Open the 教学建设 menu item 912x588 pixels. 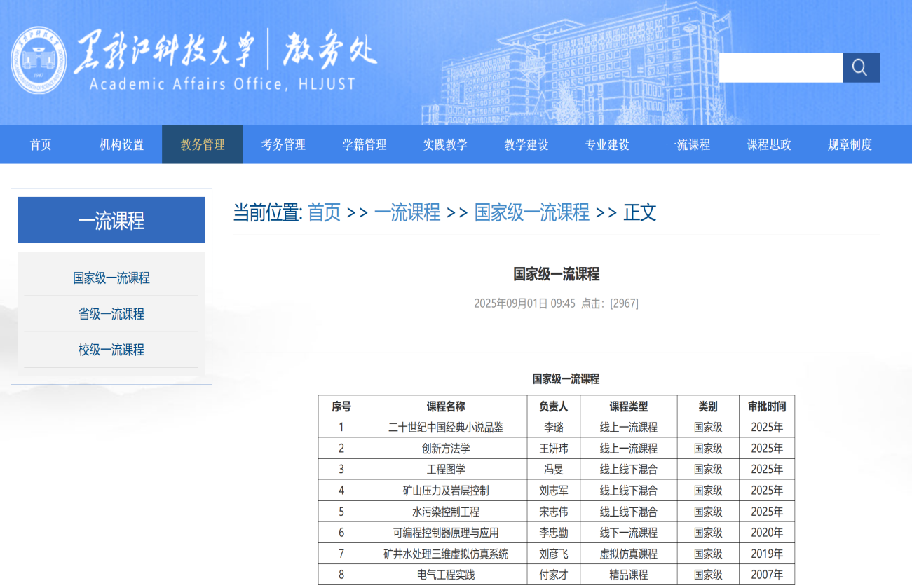[526, 145]
